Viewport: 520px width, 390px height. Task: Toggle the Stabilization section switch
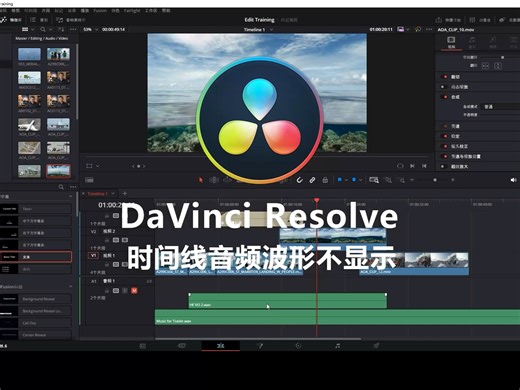(445, 136)
